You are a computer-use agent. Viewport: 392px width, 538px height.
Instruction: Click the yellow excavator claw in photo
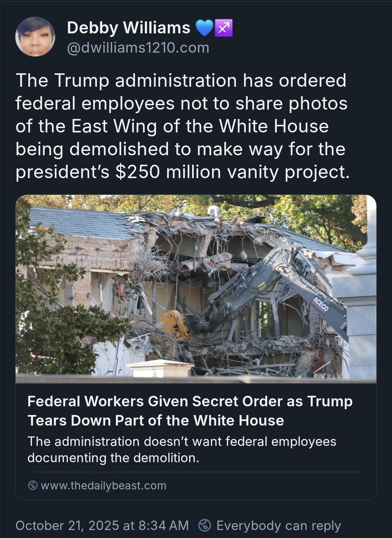pos(175,325)
